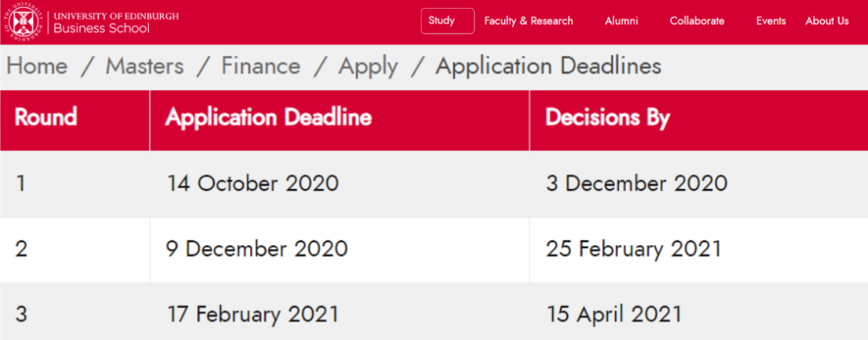Click the University of Edinburgh crest logo
Image resolution: width=868 pixels, height=340 pixels.
pyautogui.click(x=24, y=22)
